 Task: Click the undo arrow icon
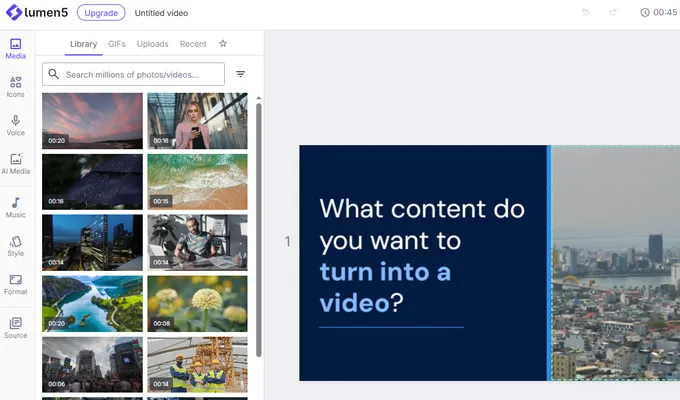pyautogui.click(x=585, y=13)
